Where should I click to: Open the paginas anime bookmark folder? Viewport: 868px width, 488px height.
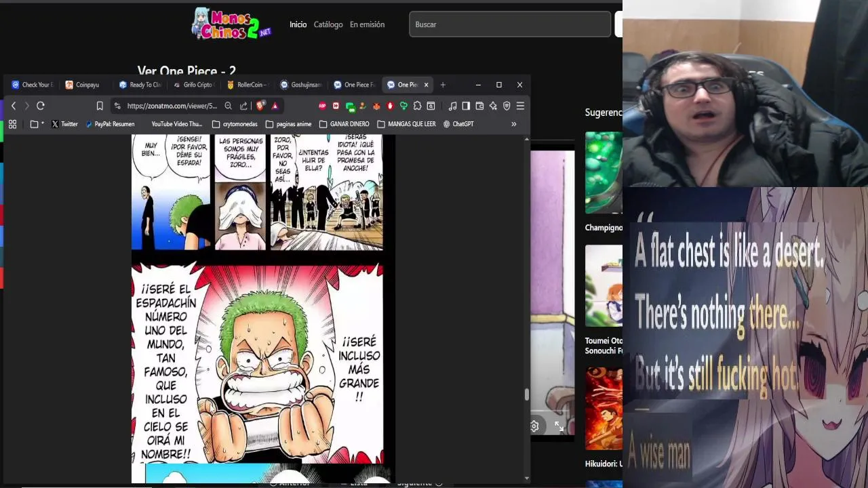point(288,124)
